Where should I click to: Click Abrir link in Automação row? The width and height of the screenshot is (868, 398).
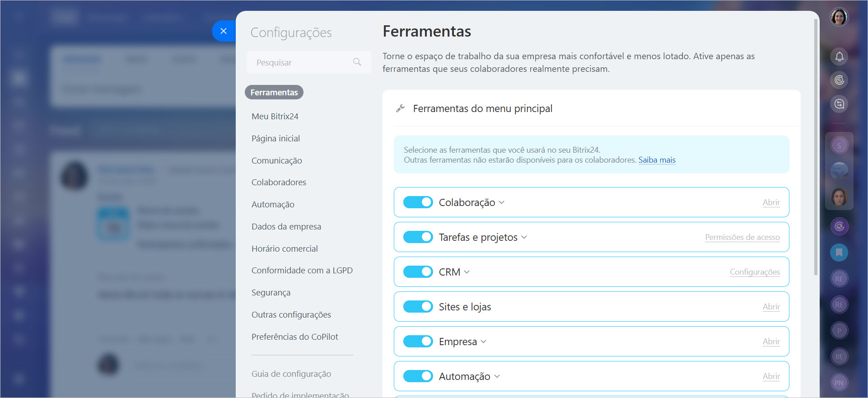coord(771,376)
